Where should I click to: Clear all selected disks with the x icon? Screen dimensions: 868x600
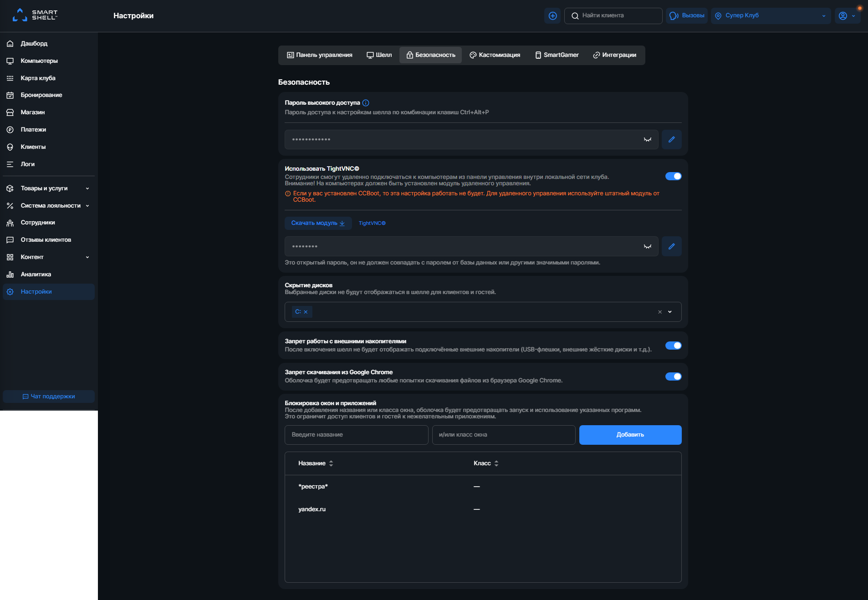(660, 312)
